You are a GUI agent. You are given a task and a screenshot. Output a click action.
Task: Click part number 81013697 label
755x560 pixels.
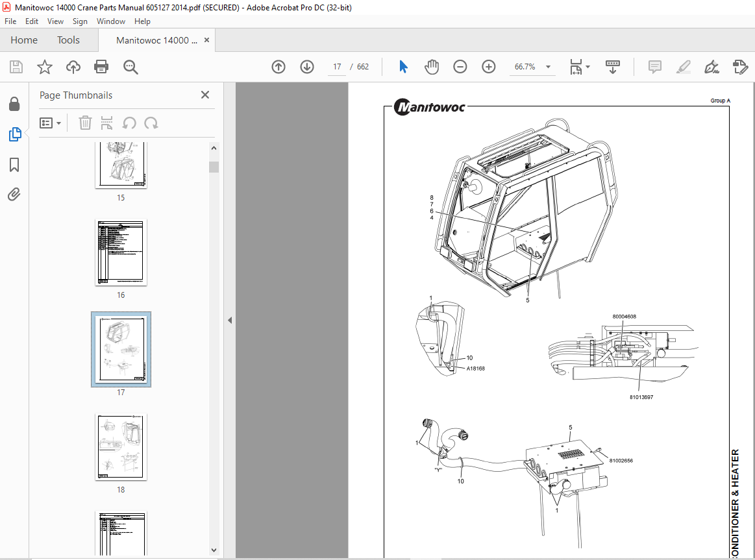pyautogui.click(x=641, y=397)
